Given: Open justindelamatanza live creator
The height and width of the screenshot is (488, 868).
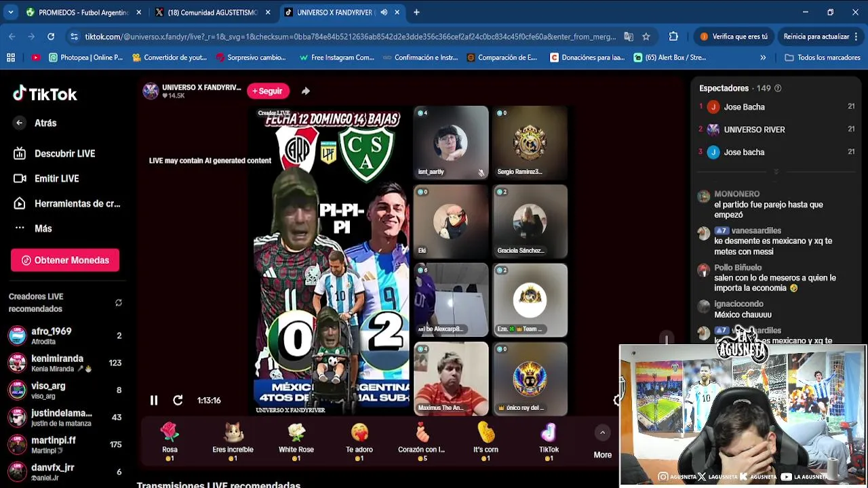Looking at the screenshot, I should [65, 418].
